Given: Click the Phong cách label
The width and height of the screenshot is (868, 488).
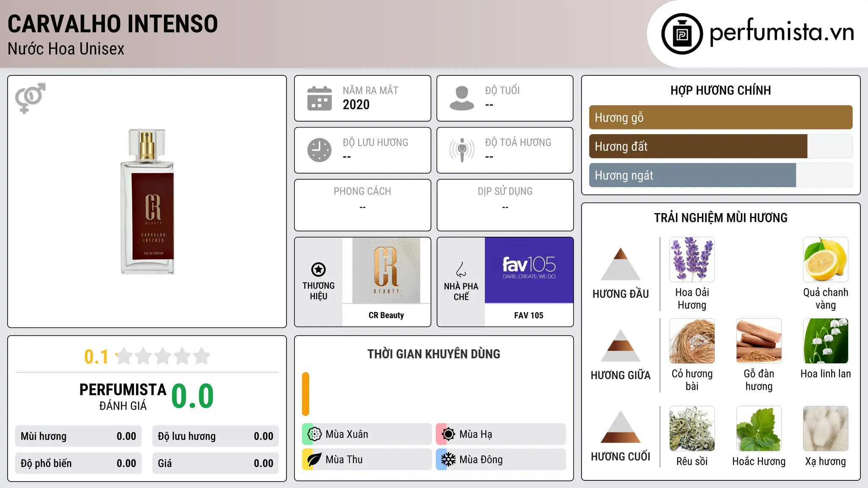Looking at the screenshot, I should click(x=362, y=191).
